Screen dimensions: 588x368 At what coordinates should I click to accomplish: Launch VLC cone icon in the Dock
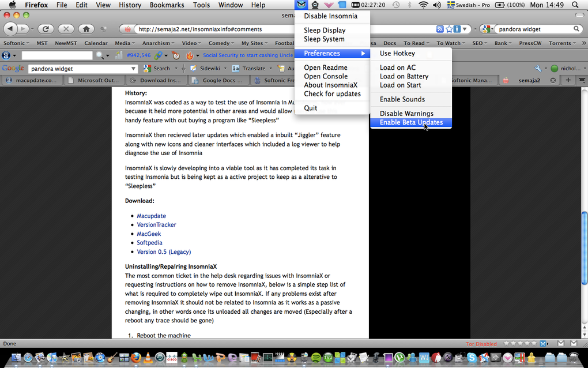click(x=148, y=358)
